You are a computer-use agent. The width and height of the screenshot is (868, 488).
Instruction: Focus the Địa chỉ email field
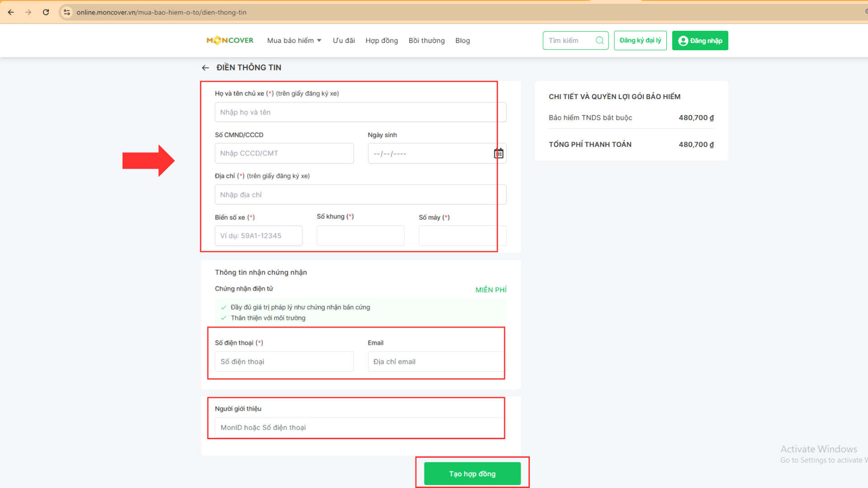pyautogui.click(x=437, y=361)
